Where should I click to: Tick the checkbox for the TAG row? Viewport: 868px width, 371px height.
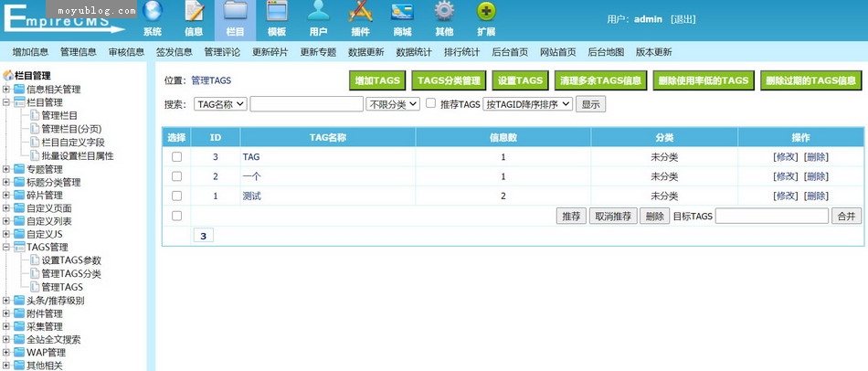point(176,156)
